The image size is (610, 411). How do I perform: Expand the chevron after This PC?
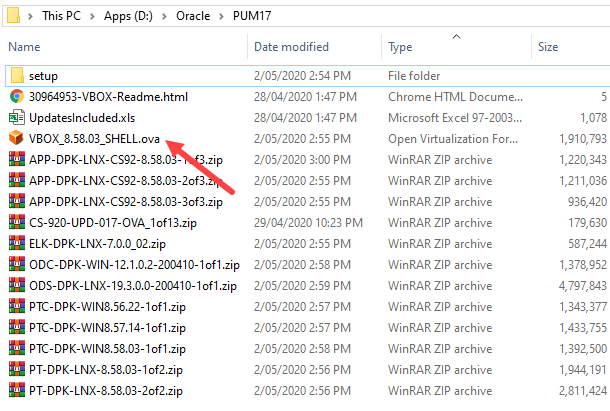tap(93, 16)
